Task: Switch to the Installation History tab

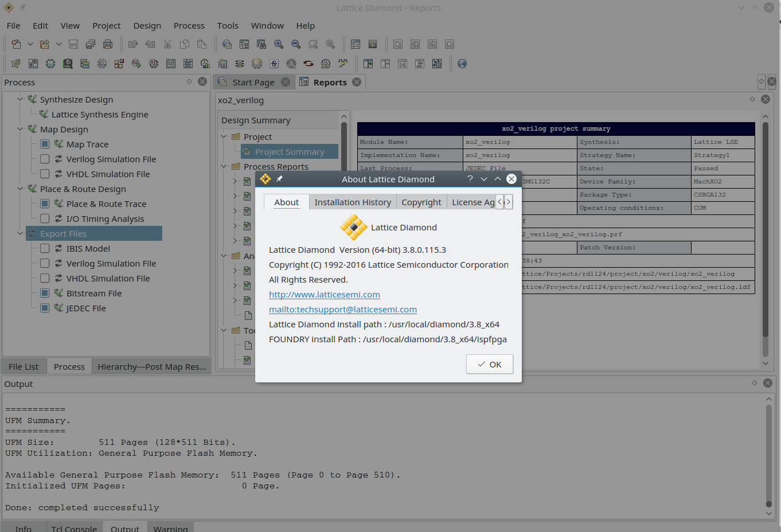Action: tap(353, 202)
